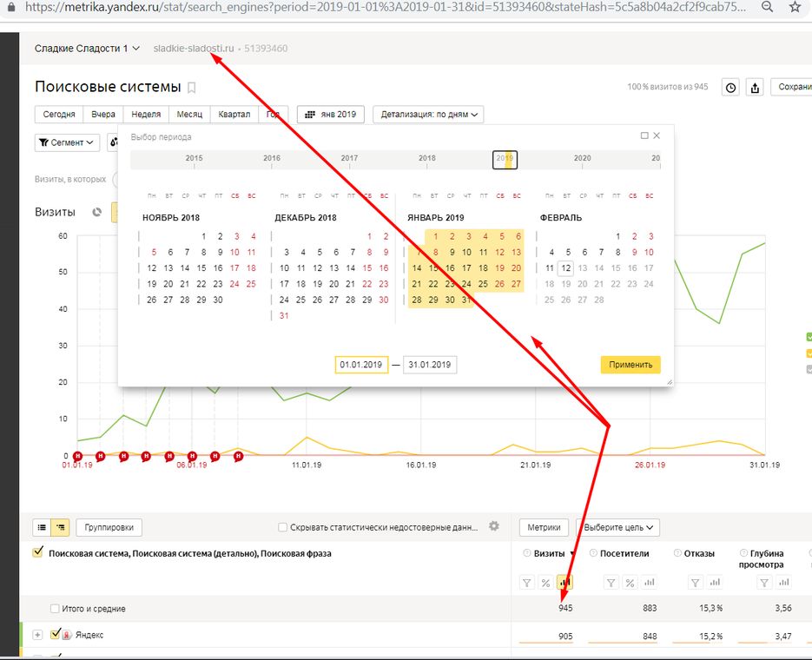The height and width of the screenshot is (660, 812).
Task: Select the Месяц period tab
Action: point(189,115)
